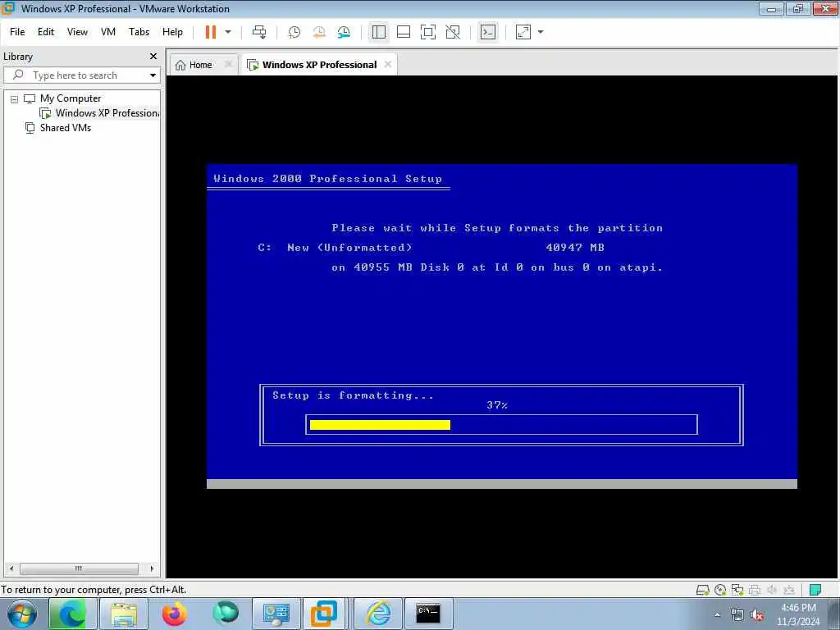Click the yellow formatting progress bar

pos(380,425)
